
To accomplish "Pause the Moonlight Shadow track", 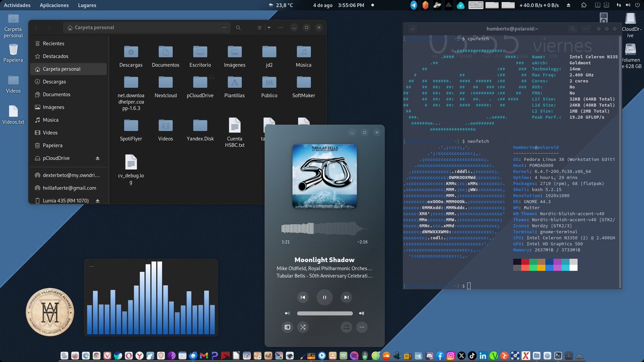I will (325, 297).
